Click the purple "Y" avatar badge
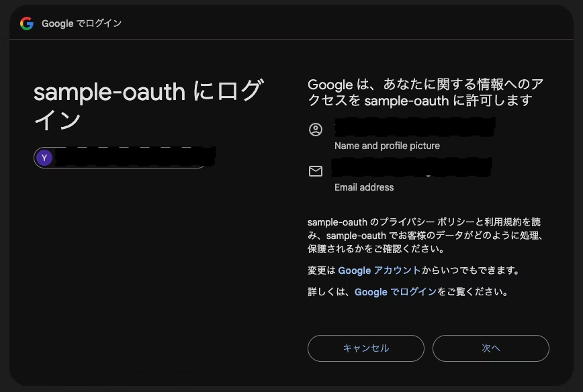Screen dimensions: 583x392 [x=44, y=157]
